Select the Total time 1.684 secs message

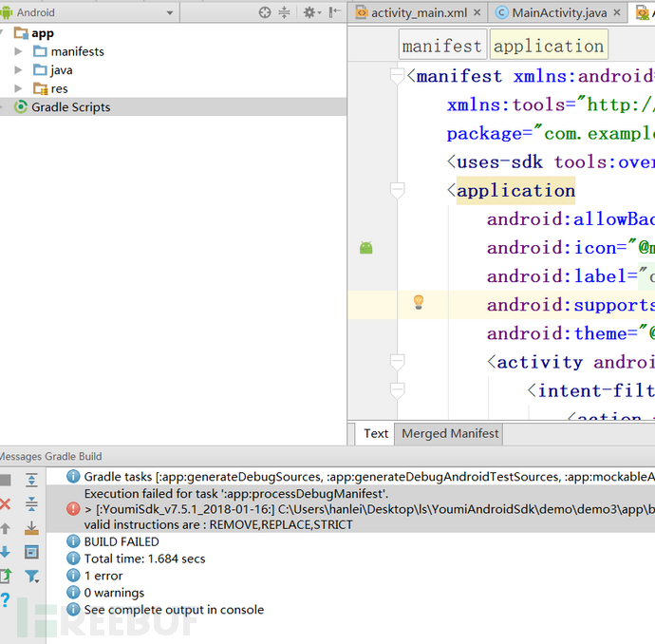coord(350,559)
